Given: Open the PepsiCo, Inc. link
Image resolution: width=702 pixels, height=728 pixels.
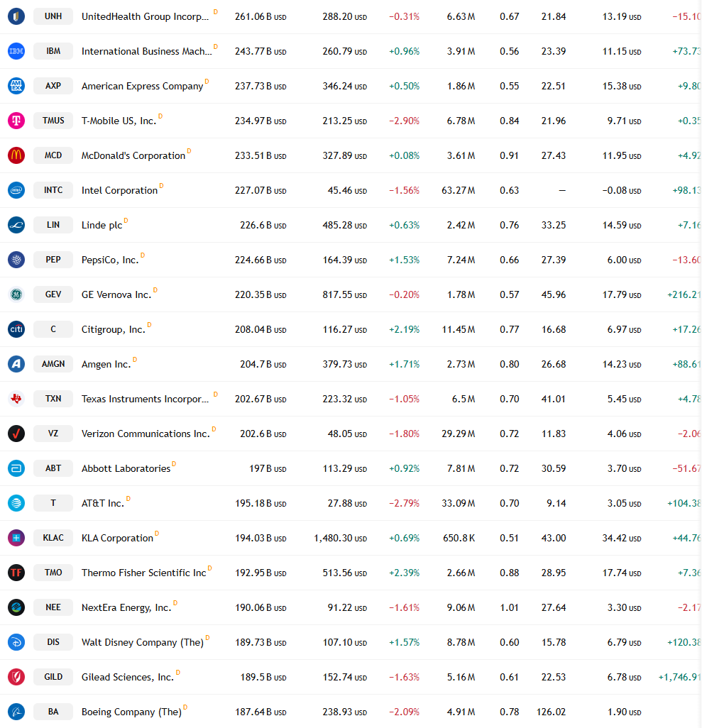Looking at the screenshot, I should point(110,260).
